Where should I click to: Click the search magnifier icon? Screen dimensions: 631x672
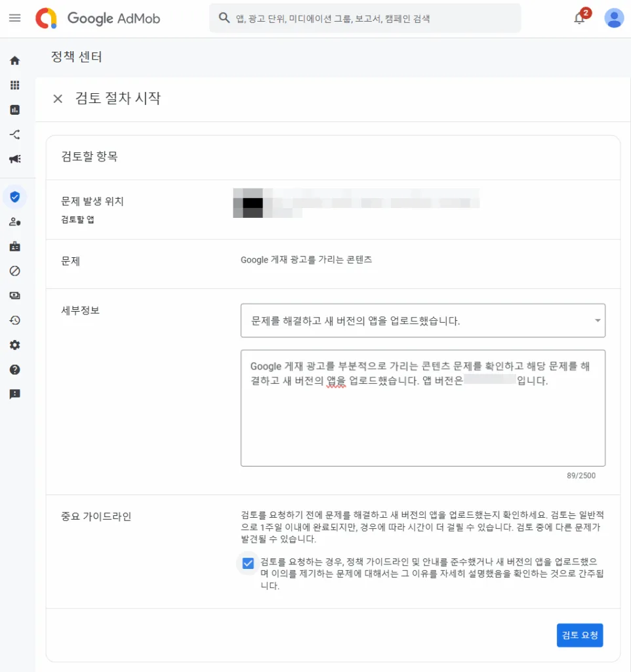[x=224, y=18]
